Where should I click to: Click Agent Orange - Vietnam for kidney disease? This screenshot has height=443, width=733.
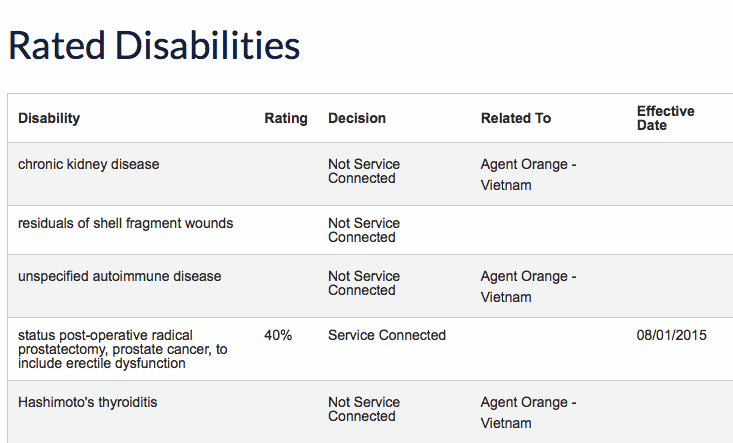(x=528, y=175)
